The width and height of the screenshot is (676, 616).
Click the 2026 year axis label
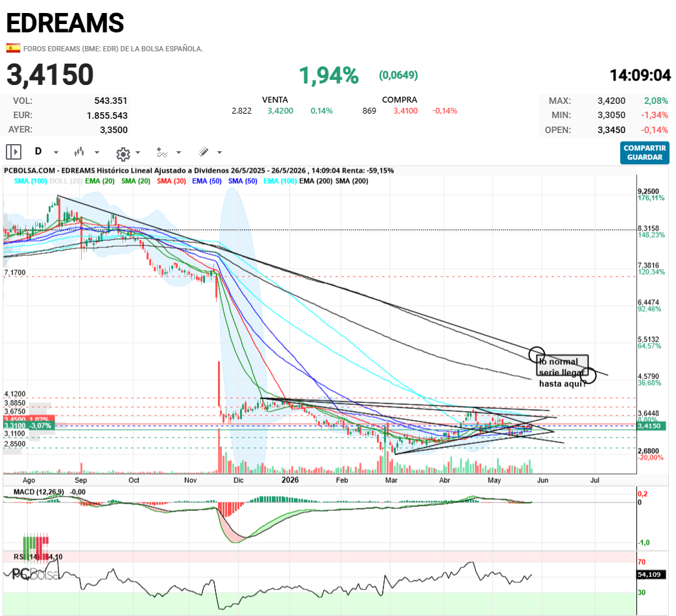pyautogui.click(x=290, y=480)
